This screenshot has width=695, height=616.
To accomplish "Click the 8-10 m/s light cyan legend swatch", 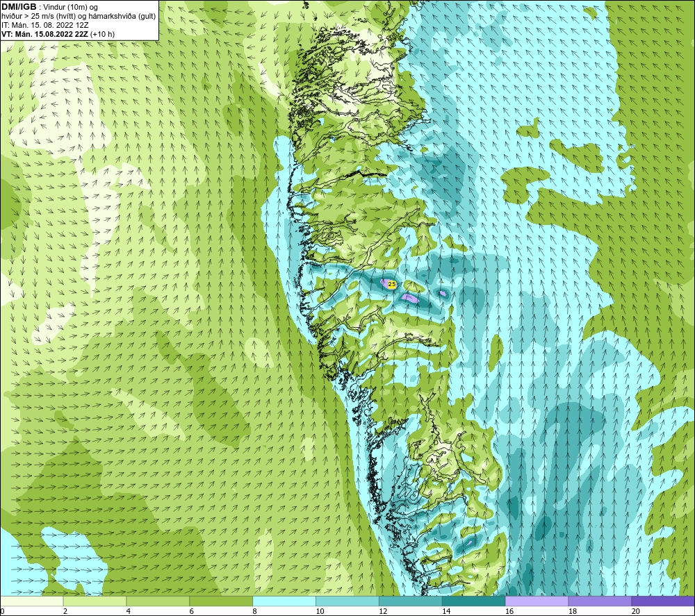I will tap(284, 601).
